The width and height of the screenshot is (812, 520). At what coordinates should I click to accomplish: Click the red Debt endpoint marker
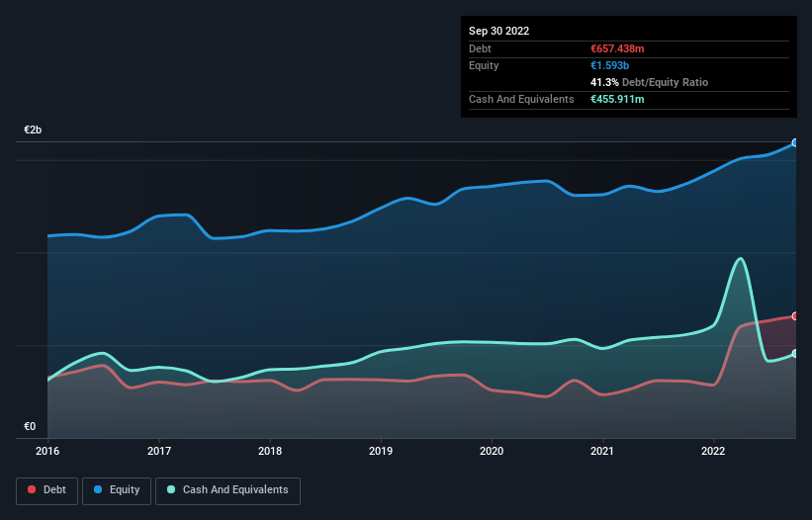click(795, 315)
